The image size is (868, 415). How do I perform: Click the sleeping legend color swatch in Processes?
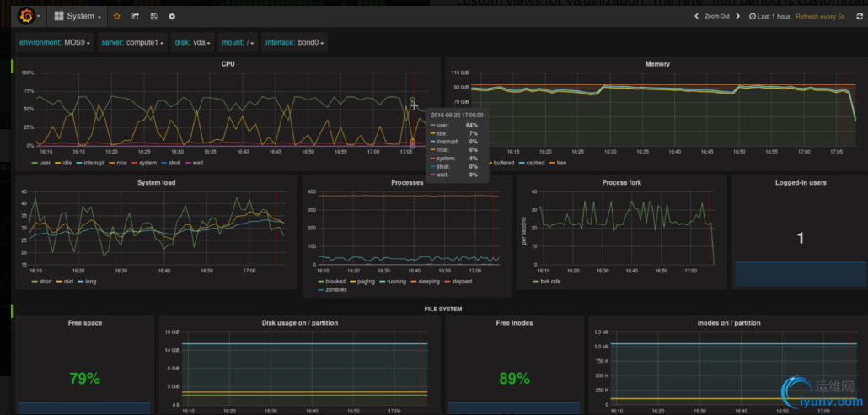pos(414,281)
